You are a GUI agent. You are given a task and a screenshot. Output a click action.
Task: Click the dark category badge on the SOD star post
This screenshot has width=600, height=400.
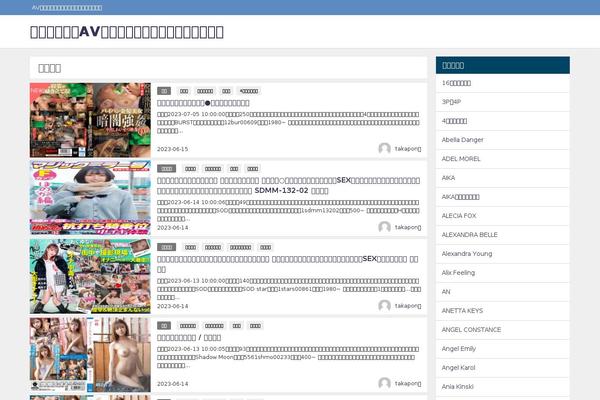coord(166,247)
